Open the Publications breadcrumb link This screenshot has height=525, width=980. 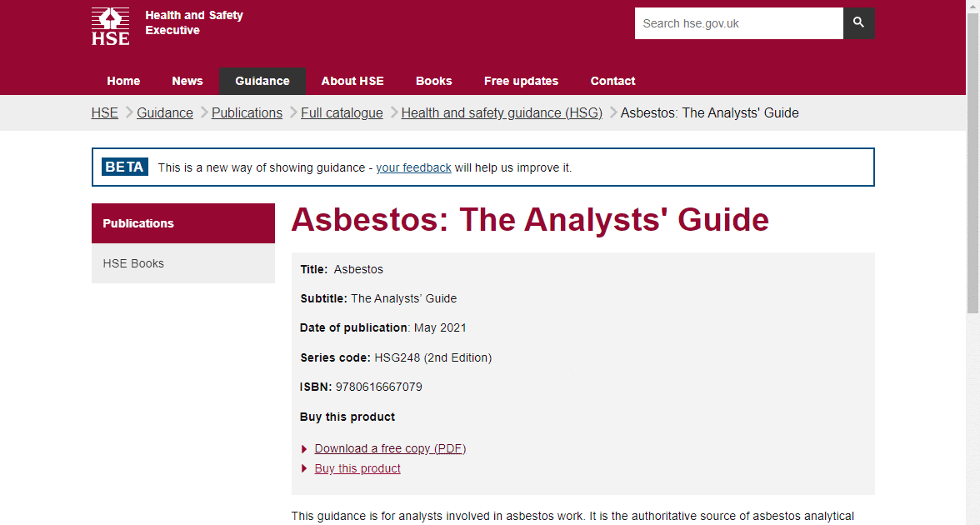[247, 112]
